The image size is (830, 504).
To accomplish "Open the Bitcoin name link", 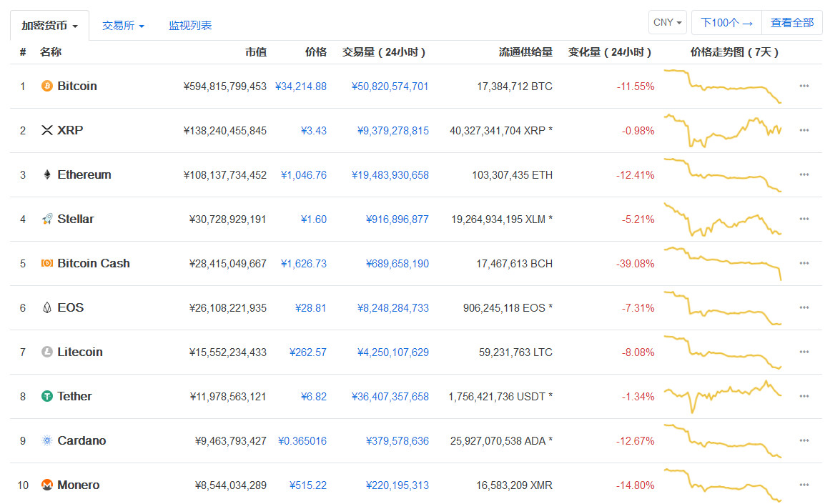I will (77, 86).
